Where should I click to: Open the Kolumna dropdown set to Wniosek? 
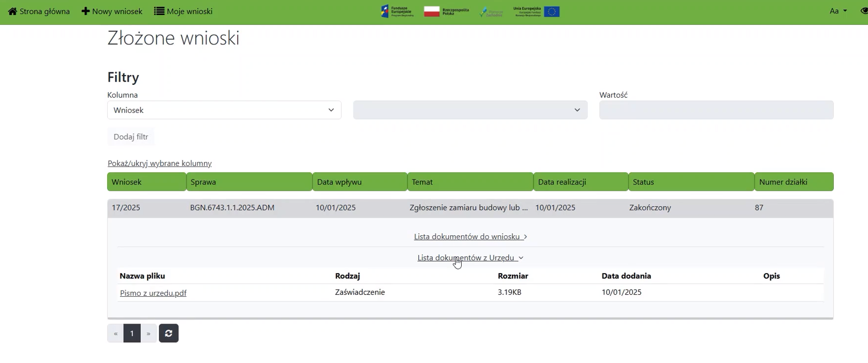(x=224, y=110)
